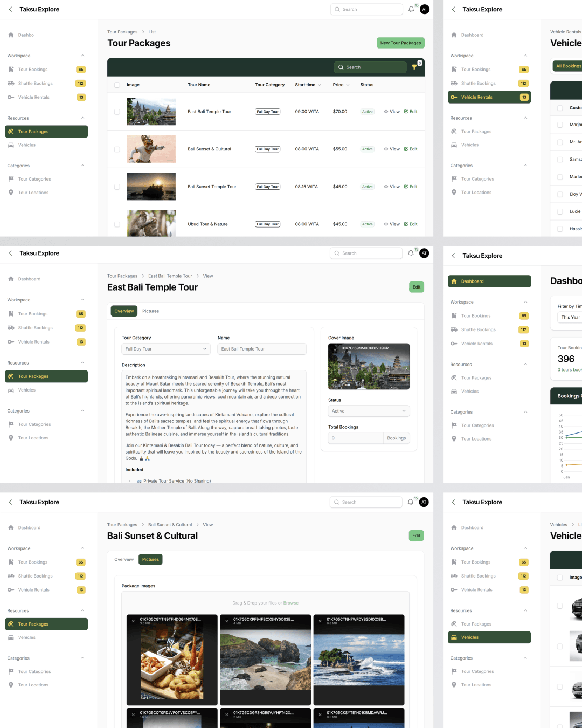This screenshot has height=728, width=582.
Task: Remove package image 01K7G5CDGR3H with its X
Action: (227, 714)
